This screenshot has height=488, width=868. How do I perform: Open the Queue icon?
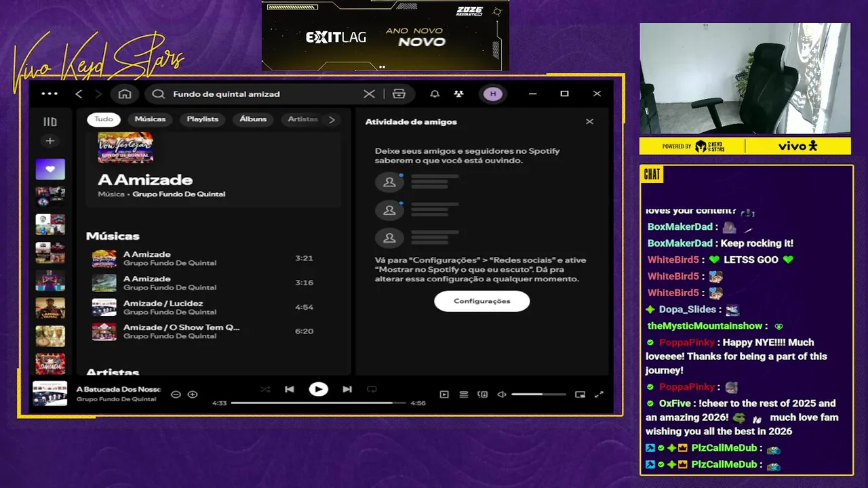tap(464, 394)
